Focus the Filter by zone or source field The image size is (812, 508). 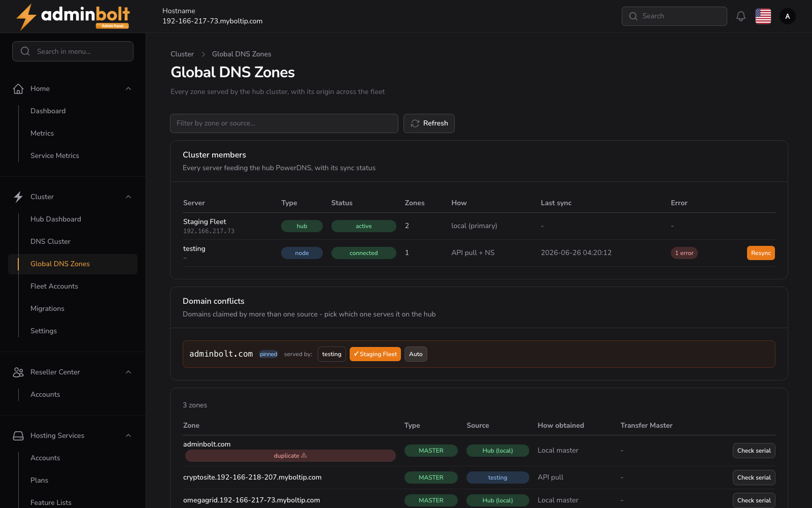(284, 123)
